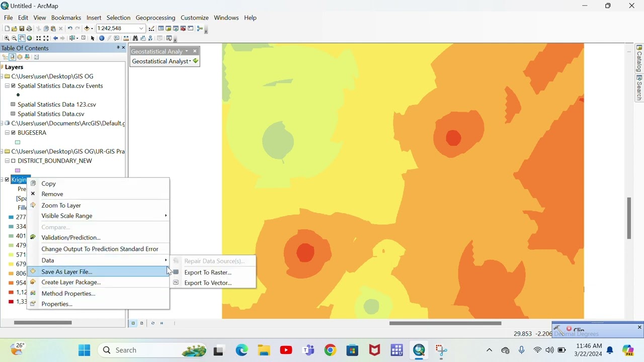Click the BUGESERA layer color symbol
644x362 pixels.
[18, 142]
